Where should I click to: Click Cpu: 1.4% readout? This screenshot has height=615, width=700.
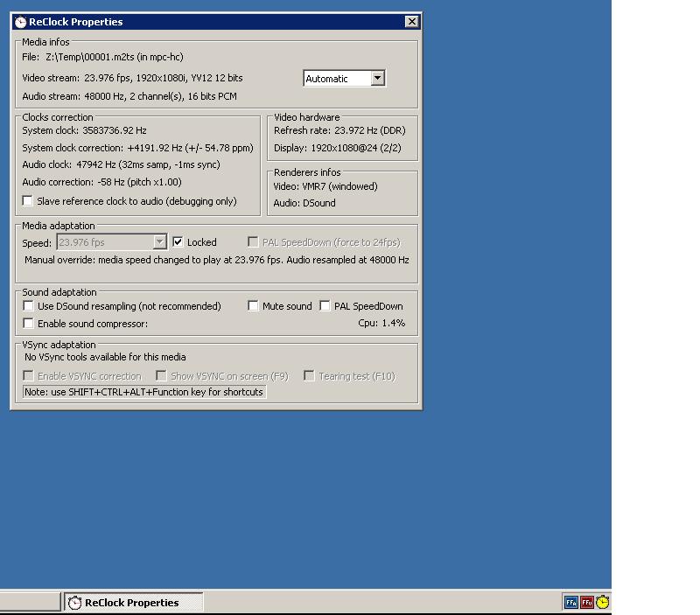coord(381,323)
